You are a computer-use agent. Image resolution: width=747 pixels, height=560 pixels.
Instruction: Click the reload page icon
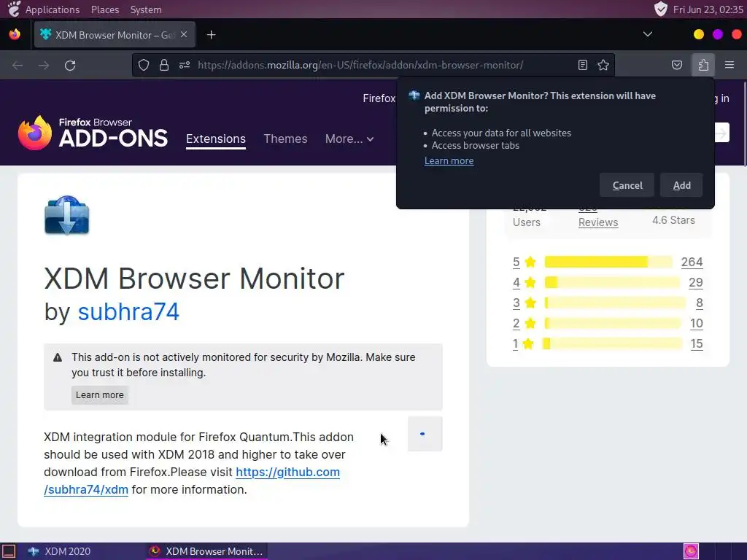click(70, 65)
